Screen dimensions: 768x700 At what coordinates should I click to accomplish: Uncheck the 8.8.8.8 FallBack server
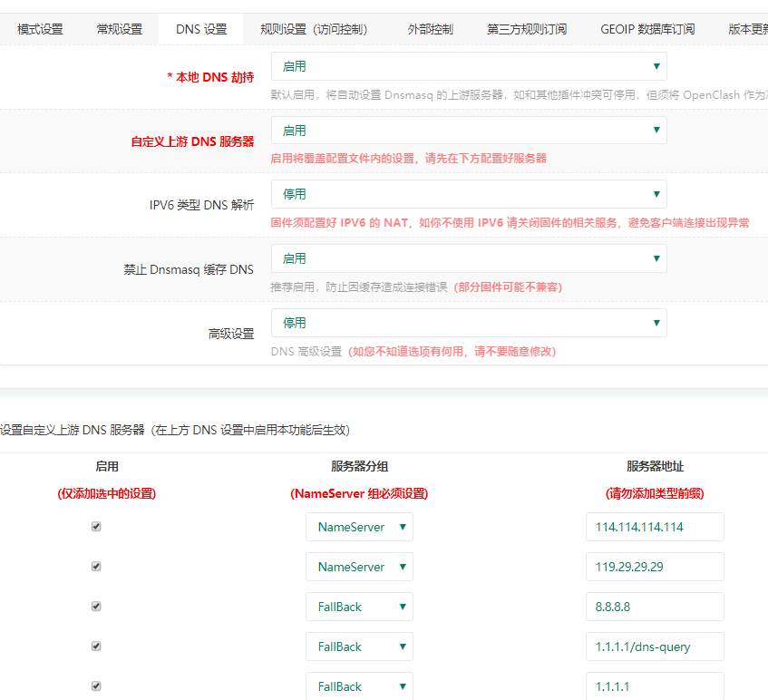click(95, 607)
